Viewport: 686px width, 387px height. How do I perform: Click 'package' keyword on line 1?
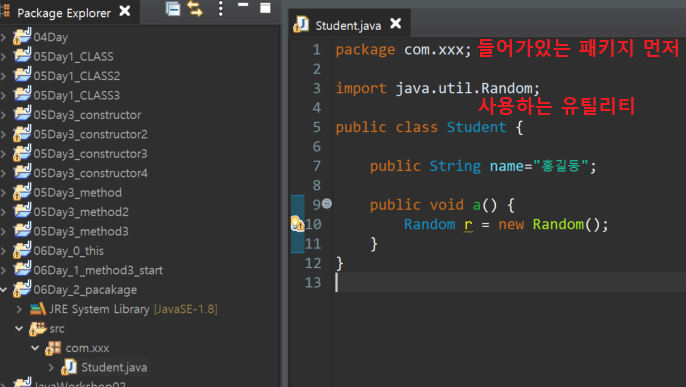tap(365, 50)
